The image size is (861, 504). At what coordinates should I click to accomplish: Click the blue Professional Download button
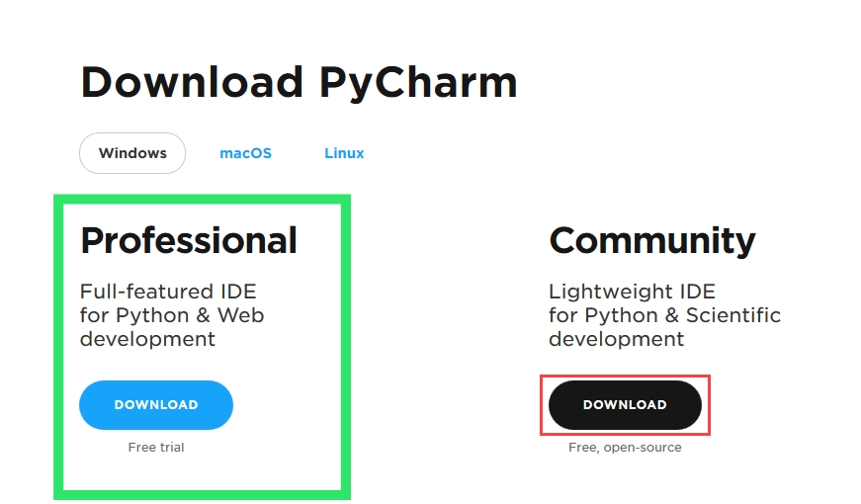click(x=156, y=405)
